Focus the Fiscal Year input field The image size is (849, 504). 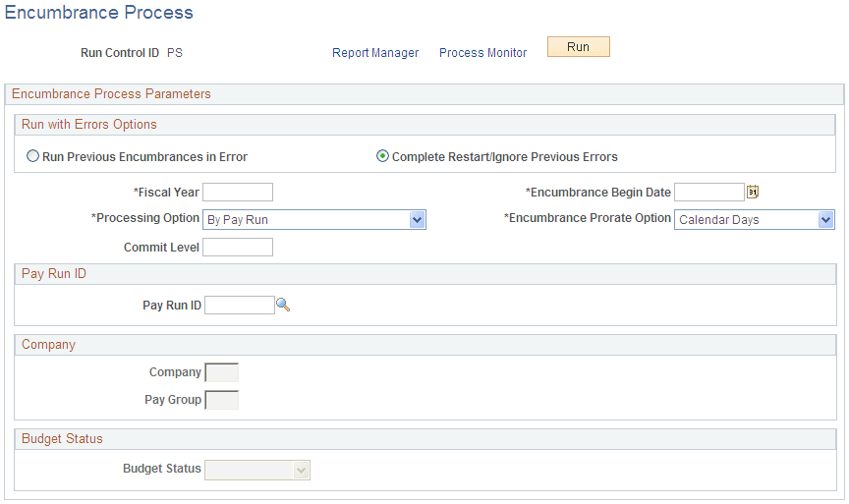click(x=238, y=193)
